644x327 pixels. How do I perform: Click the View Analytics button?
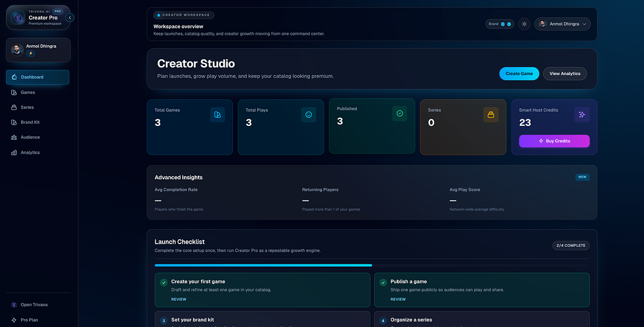[x=565, y=74]
